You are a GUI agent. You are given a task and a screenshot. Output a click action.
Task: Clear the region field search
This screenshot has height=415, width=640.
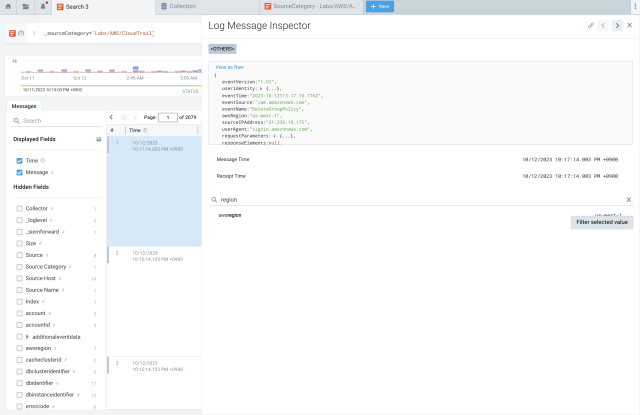pos(629,200)
